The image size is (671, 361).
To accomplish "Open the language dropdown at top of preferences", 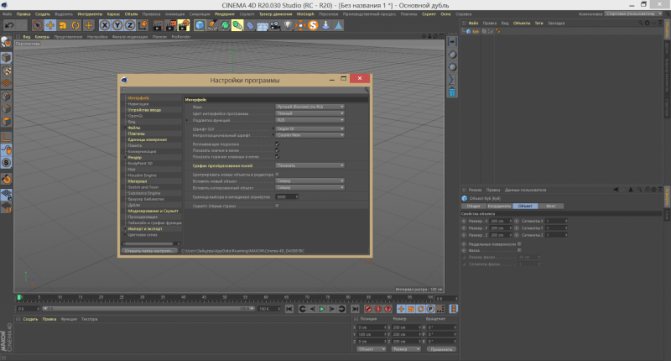I will (310, 107).
